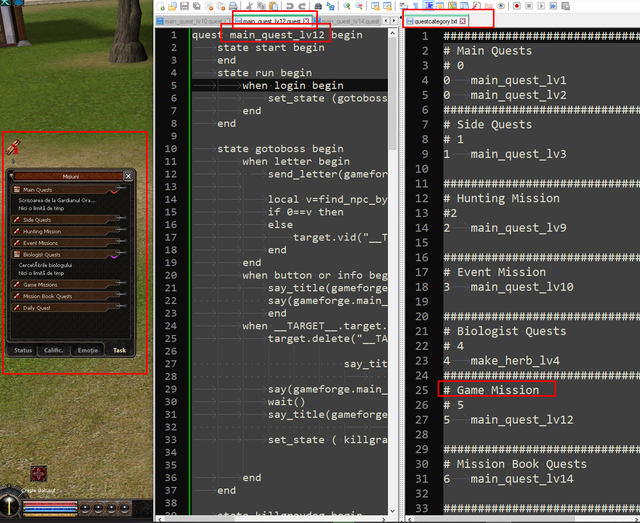Click the tab bar right scroll arrow
Screen dimensions: 640x523
coord(393,20)
